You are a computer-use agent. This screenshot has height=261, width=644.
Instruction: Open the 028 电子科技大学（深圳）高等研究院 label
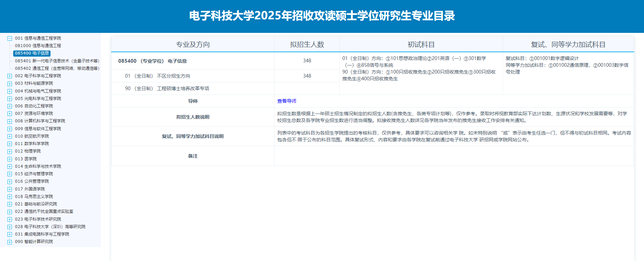[50, 227]
